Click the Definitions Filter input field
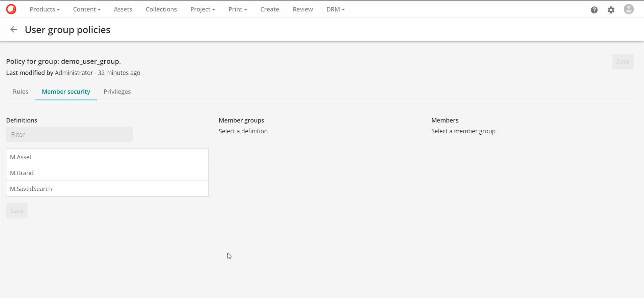The height and width of the screenshot is (298, 644). coord(69,134)
